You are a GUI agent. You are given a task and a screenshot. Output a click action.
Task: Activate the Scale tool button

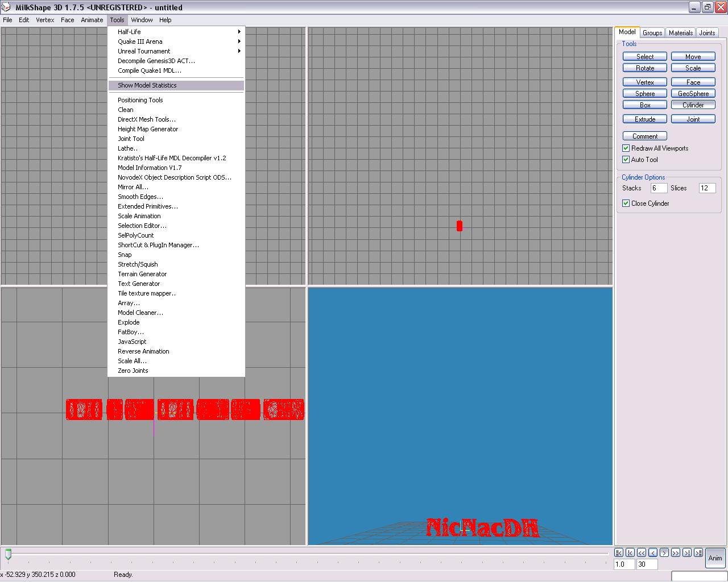pos(693,68)
